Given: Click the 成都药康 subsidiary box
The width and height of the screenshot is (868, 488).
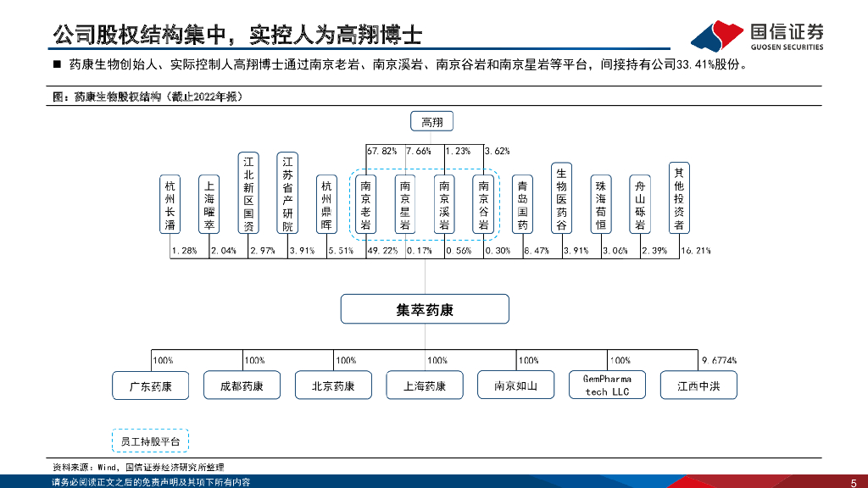Looking at the screenshot, I should point(242,385).
